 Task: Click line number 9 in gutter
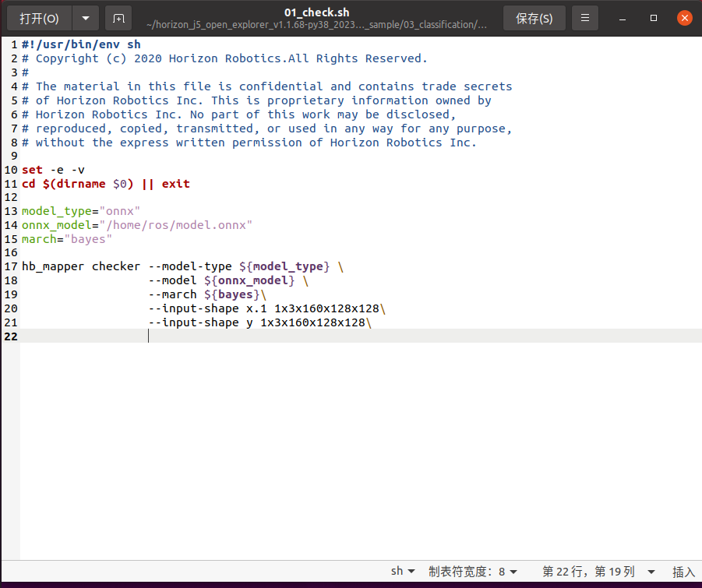coord(14,157)
